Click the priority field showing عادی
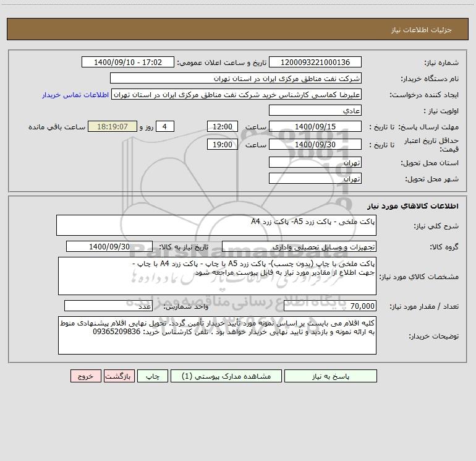The width and height of the screenshot is (476, 461). click(315, 111)
